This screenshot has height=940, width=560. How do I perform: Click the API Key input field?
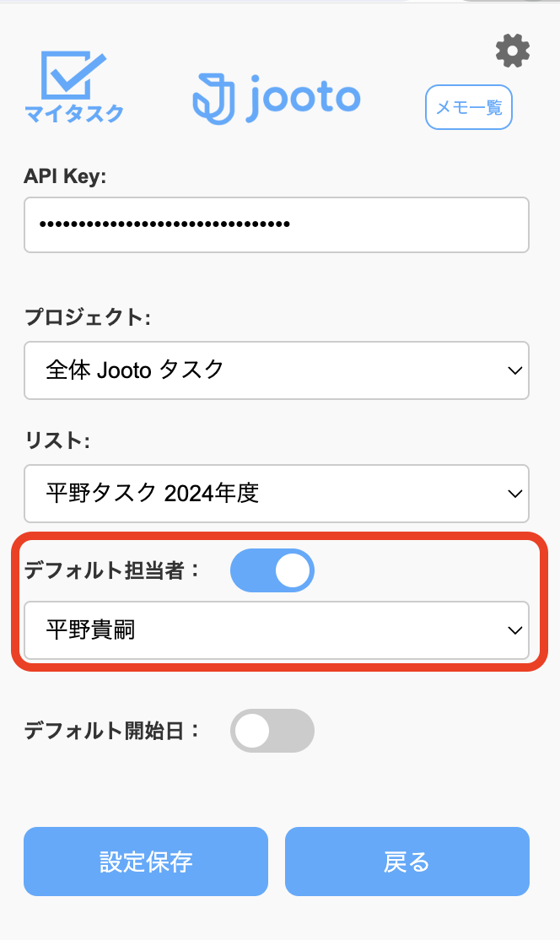(x=276, y=224)
